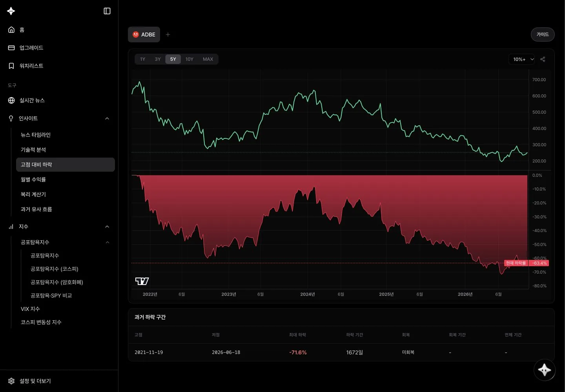
Task: Click the -71.6% 최대 하락 value
Action: click(298, 352)
